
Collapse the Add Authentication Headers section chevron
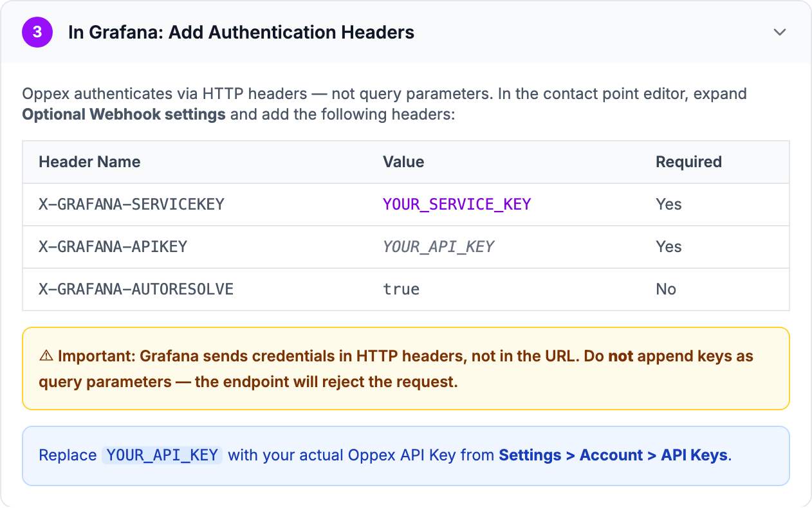click(x=780, y=32)
